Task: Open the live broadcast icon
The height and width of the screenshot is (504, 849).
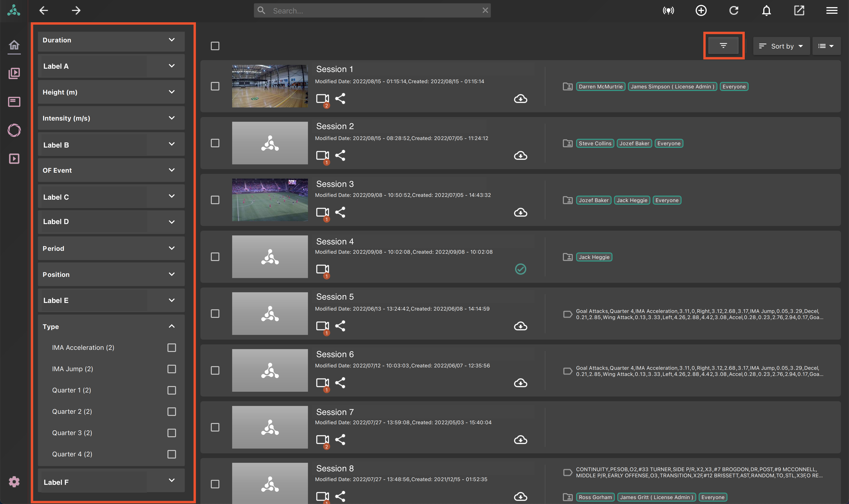Action: click(668, 10)
